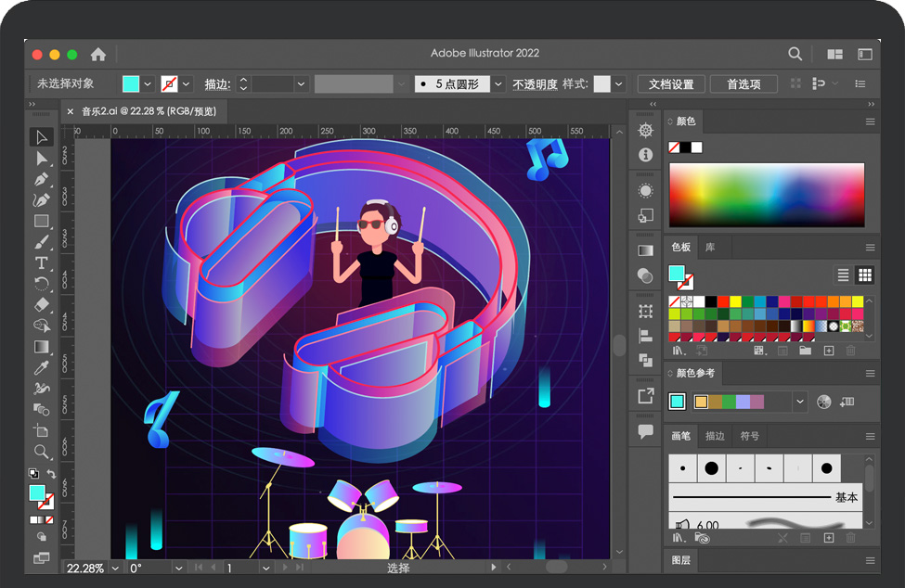Pick a color from the spectrum bar
The image size is (905, 588).
point(766,195)
